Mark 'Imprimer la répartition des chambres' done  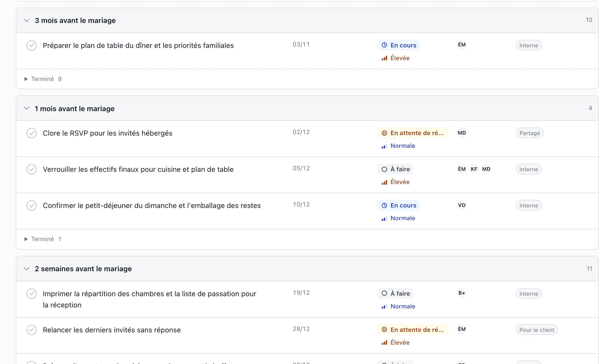[x=32, y=294]
